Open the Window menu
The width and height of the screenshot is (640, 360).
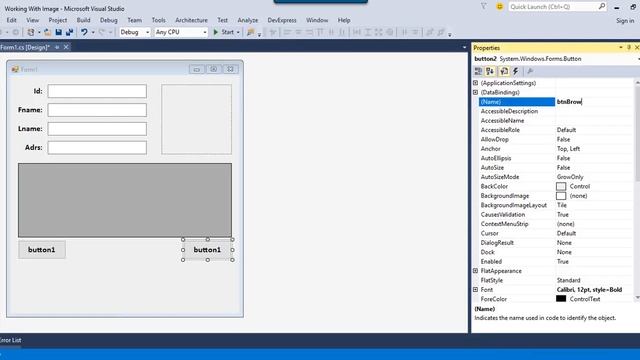[317, 20]
